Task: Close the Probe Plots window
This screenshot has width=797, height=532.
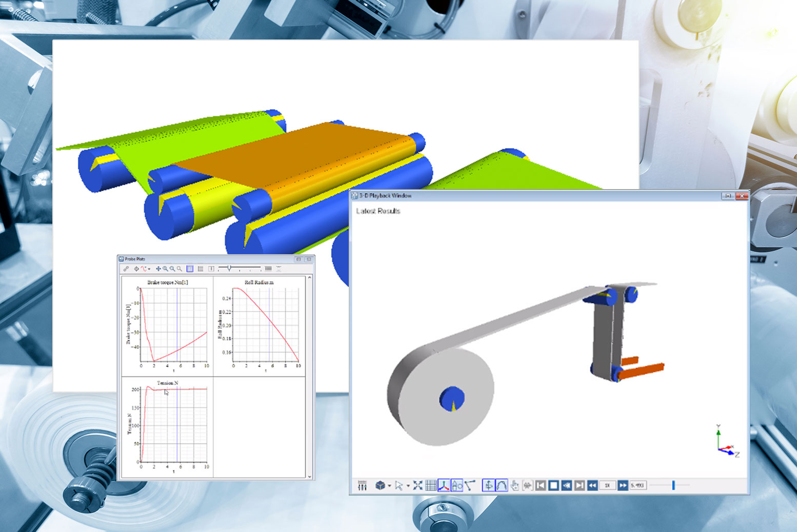Action: click(308, 259)
